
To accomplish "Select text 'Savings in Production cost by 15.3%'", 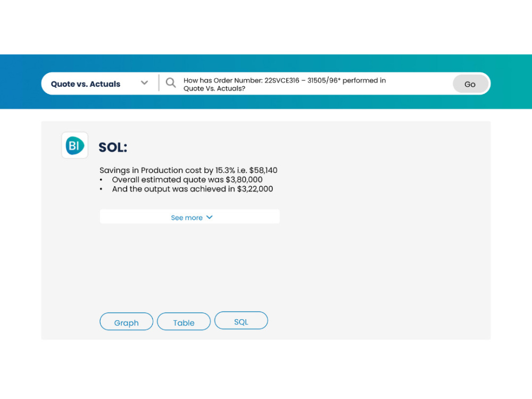I will 167,170.
